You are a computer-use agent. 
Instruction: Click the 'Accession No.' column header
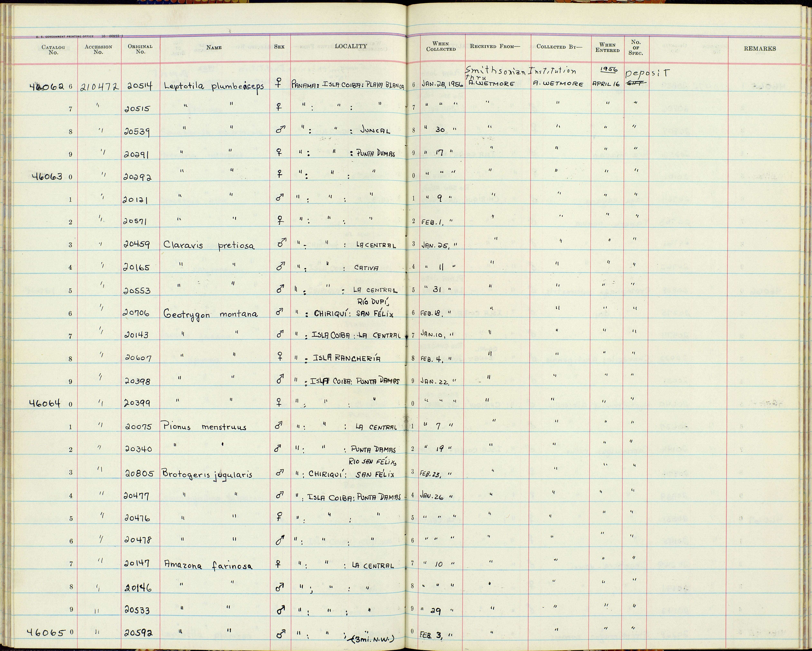pyautogui.click(x=98, y=49)
